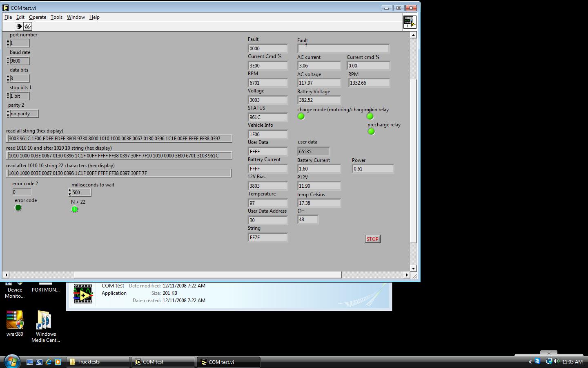Screen dimensions: 588x368
Task: Click the network tray icon
Action: [x=549, y=361]
